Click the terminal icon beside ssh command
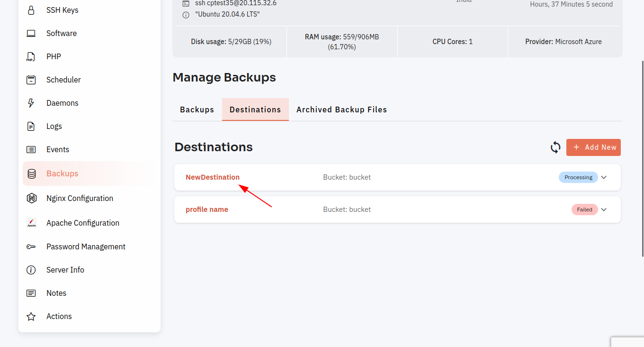This screenshot has width=644, height=347. 186,3
